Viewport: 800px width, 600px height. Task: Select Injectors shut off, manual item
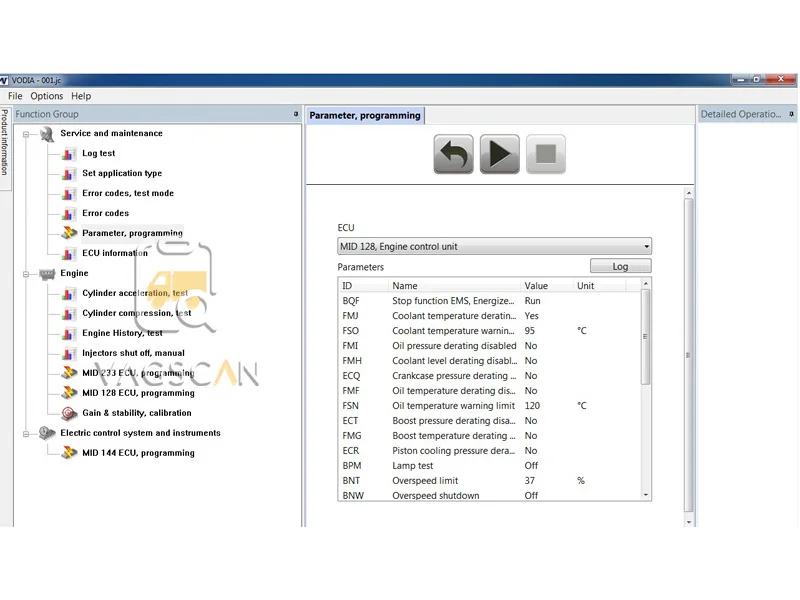pos(133,353)
